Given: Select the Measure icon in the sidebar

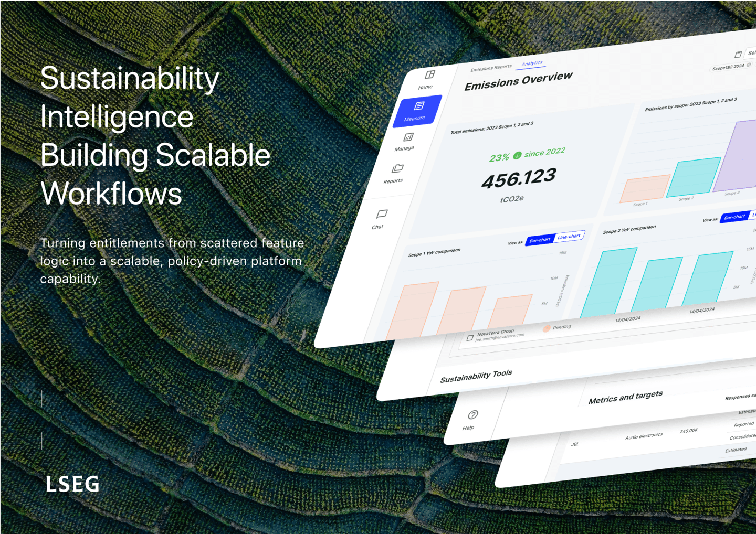Looking at the screenshot, I should pos(419,106).
